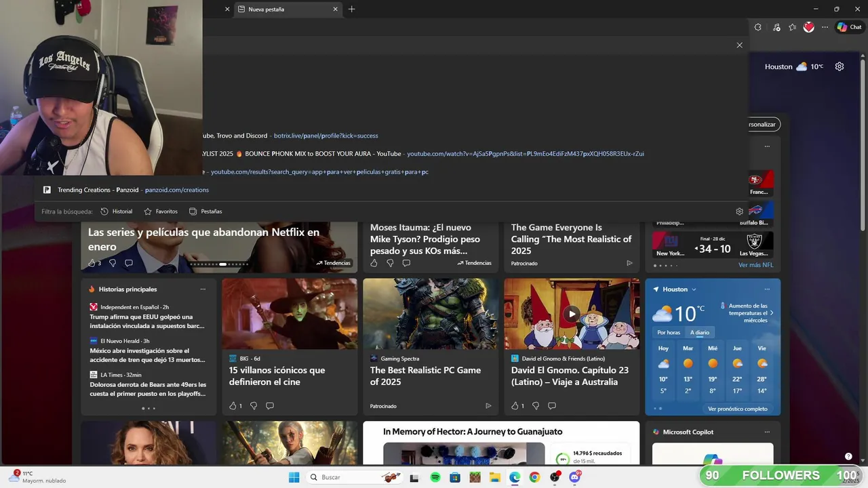The width and height of the screenshot is (868, 488).
Task: Click the Tendencias tag on Netflix article
Action: tap(334, 263)
